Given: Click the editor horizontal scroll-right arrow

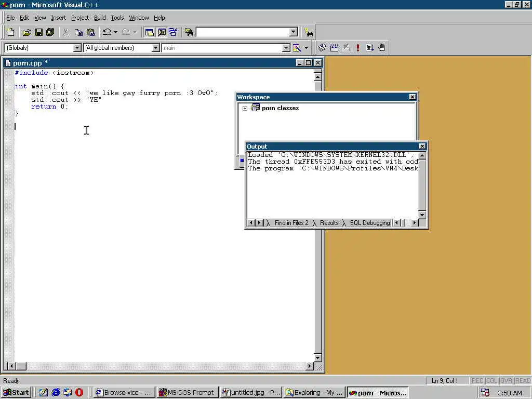Looking at the screenshot, I should (310, 366).
